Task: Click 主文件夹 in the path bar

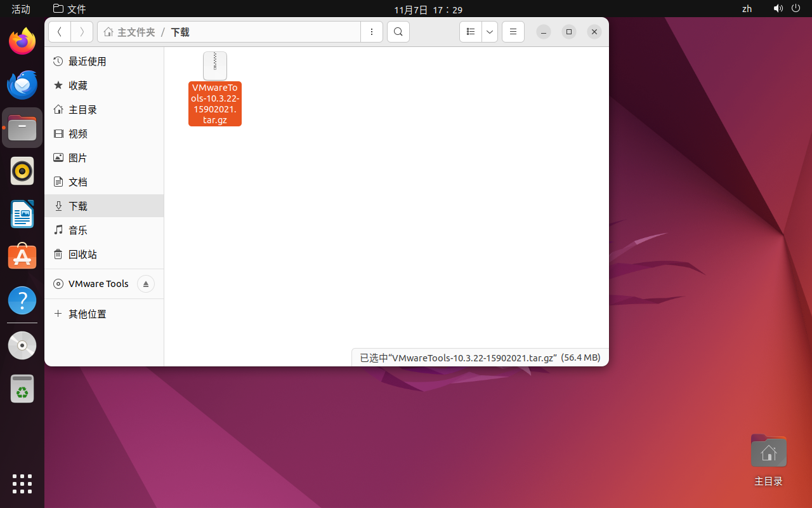Action: pyautogui.click(x=129, y=32)
